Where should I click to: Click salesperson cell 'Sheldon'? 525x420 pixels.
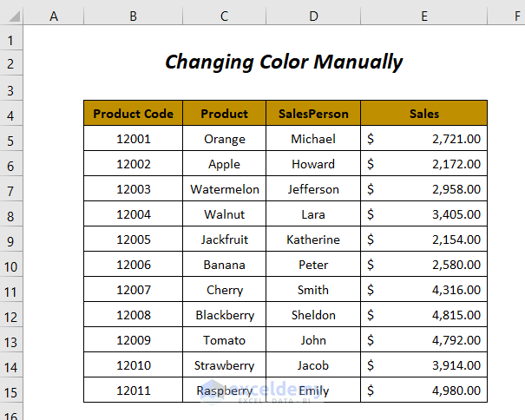[x=313, y=314]
